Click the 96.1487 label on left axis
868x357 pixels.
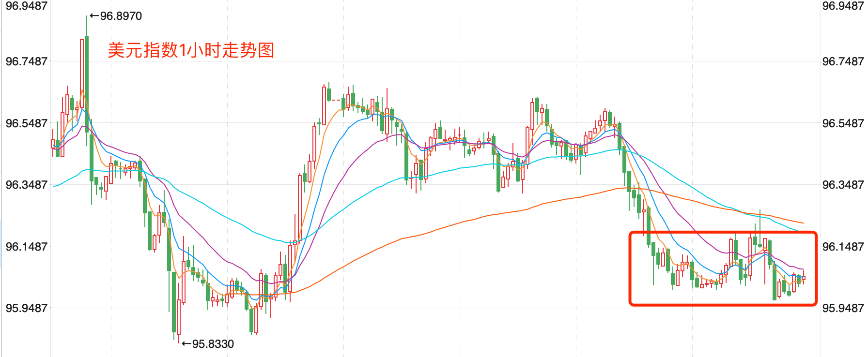coord(26,247)
